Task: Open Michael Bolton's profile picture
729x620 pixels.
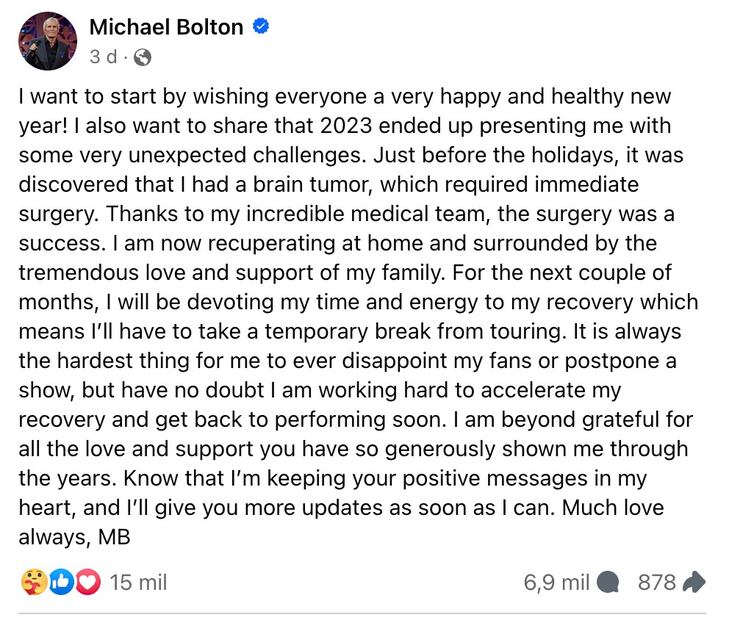Action: (48, 41)
